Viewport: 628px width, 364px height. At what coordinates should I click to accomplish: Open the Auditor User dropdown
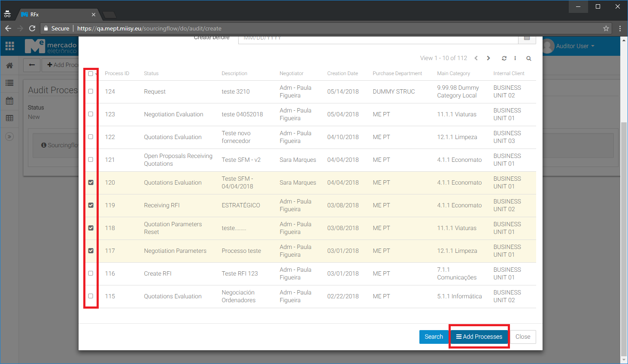tap(575, 46)
